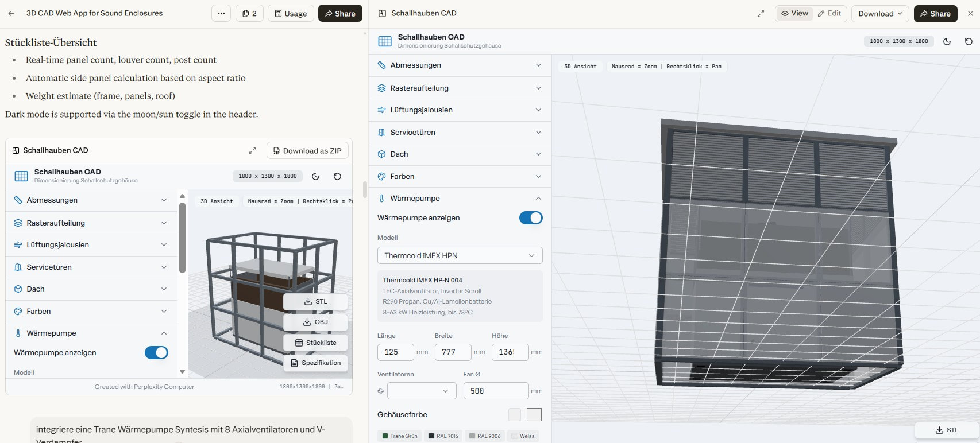This screenshot has height=443, width=980.
Task: Expand the Lüftungsjalousien section in right panel
Action: [460, 110]
